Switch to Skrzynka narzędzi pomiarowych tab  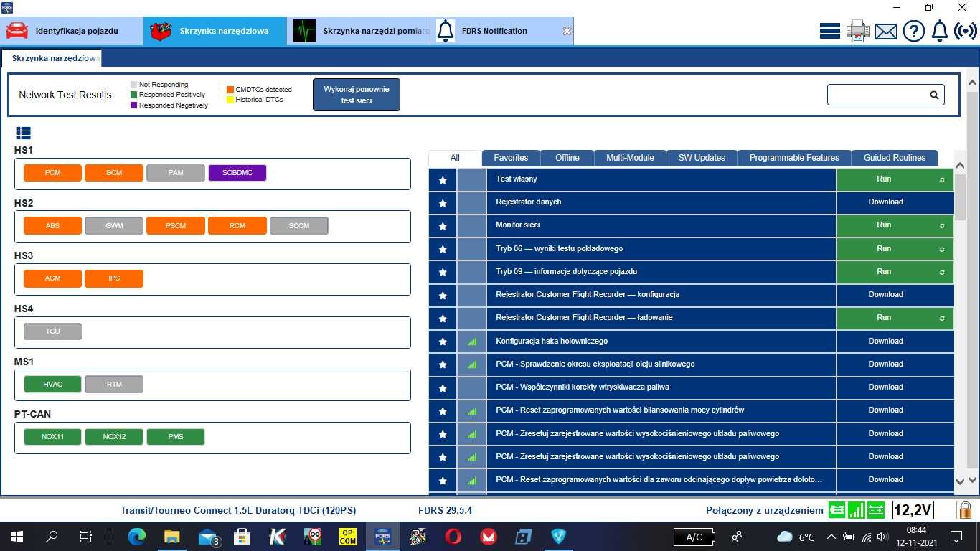359,31
